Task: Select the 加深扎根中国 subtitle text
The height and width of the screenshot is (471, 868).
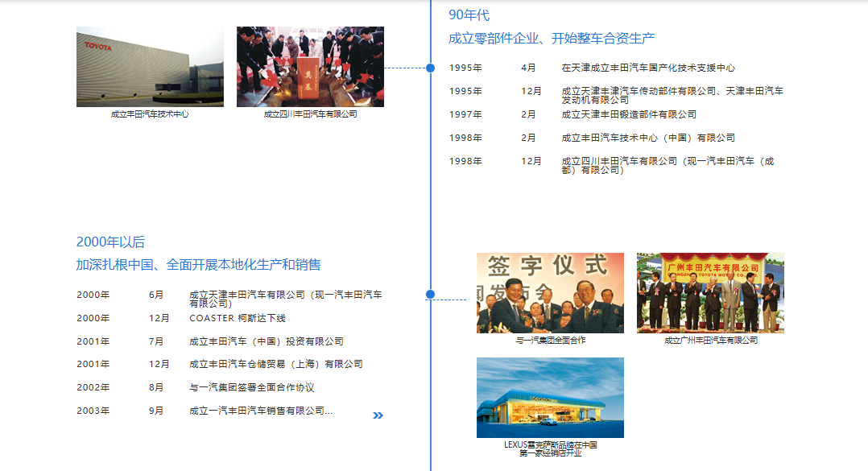Action: tap(198, 264)
